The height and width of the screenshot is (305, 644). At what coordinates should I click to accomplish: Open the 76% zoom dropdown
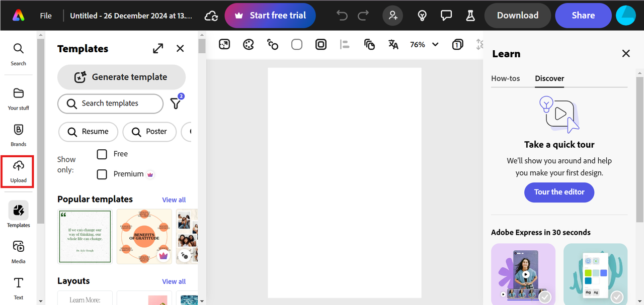click(x=424, y=44)
